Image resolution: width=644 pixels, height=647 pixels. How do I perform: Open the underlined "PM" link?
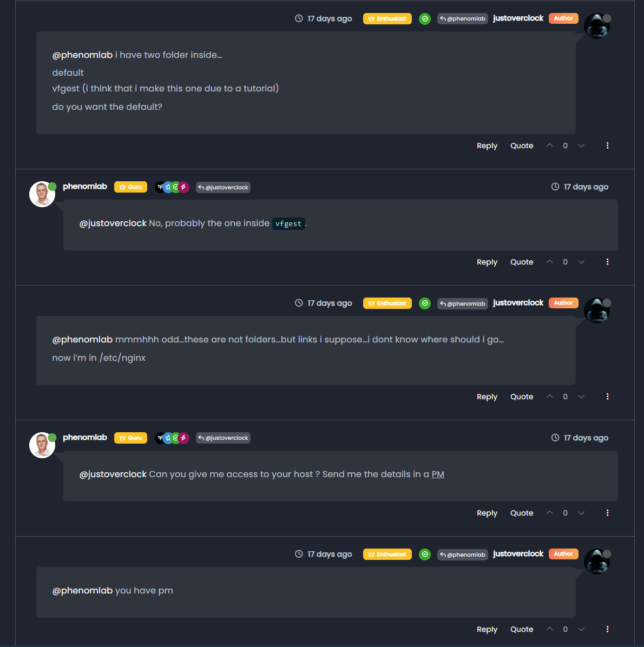(438, 474)
